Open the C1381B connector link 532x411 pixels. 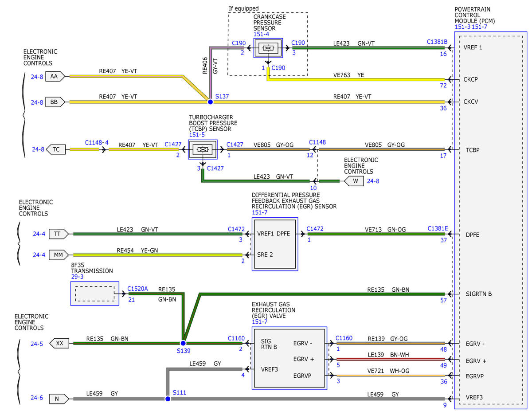[x=437, y=42]
